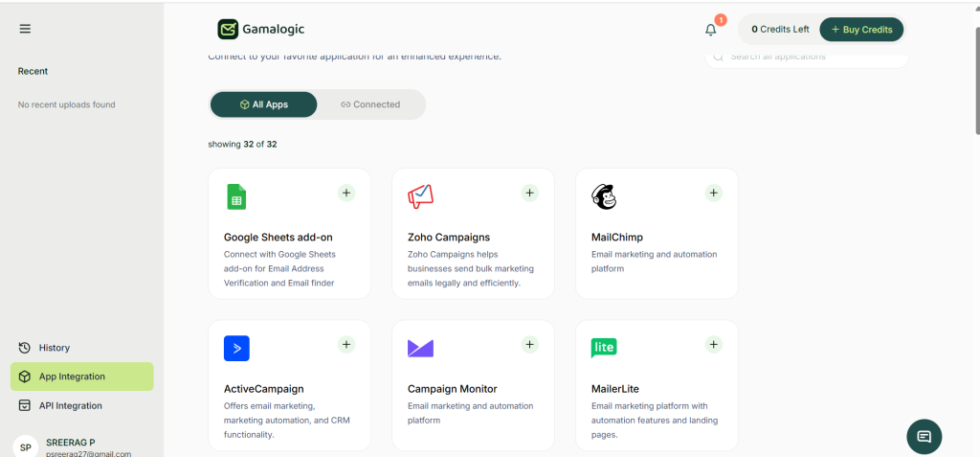Click the App Integration cube icon
Viewport: 980px width, 457px height.
pos(24,377)
